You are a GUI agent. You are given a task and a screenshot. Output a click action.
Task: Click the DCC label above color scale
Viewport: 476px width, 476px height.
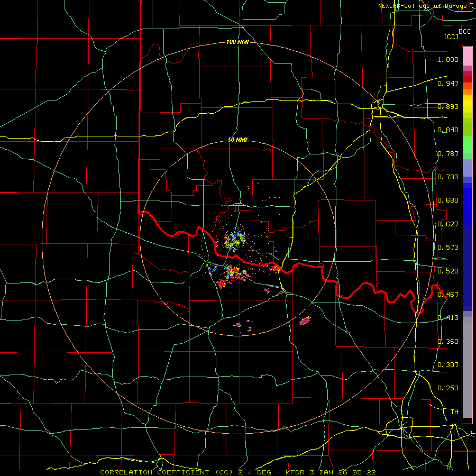click(x=464, y=31)
